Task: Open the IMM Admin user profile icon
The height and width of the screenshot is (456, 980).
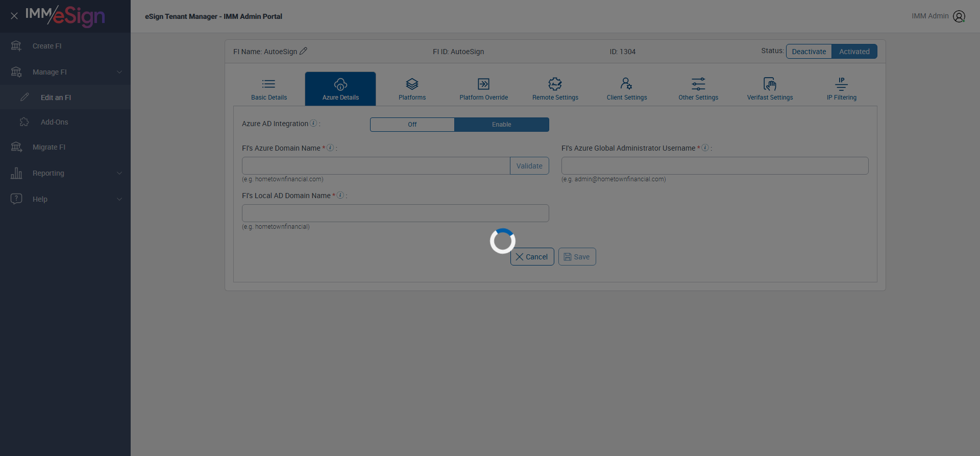Action: (x=959, y=16)
